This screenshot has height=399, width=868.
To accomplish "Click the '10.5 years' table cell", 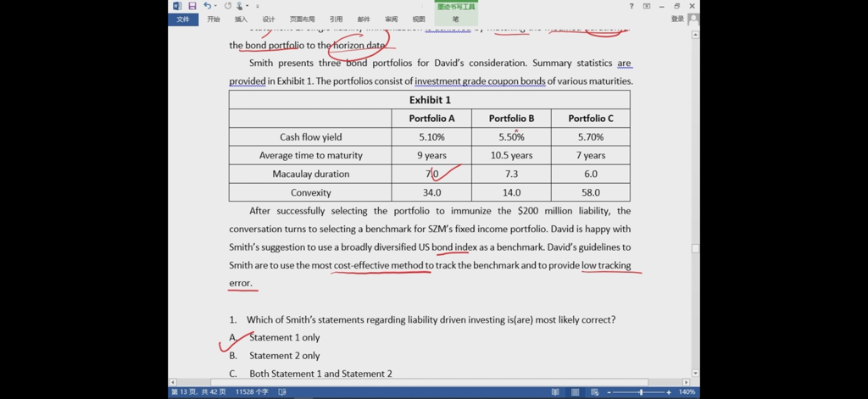I will click(x=511, y=156).
